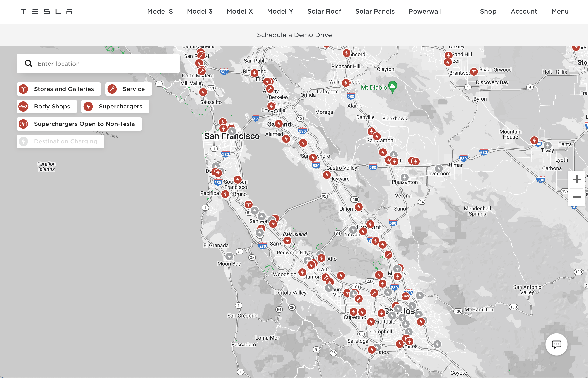Image resolution: width=588 pixels, height=378 pixels.
Task: Select the Oakland supercharger marker
Action: [279, 124]
